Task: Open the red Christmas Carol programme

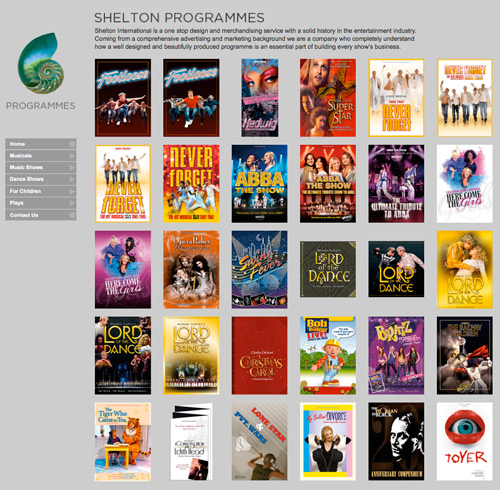Action: [260, 355]
